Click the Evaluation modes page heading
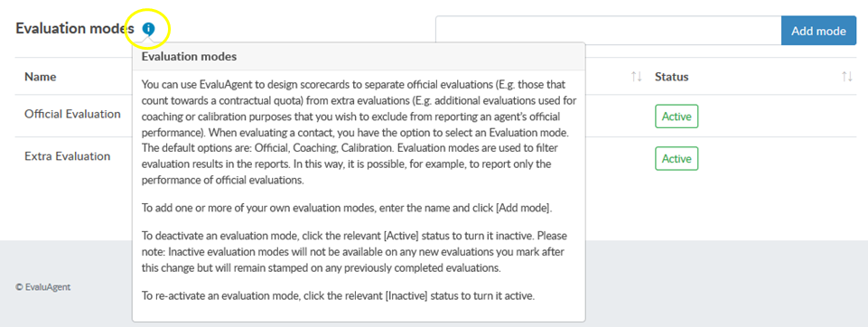868x327 pixels. pos(75,29)
